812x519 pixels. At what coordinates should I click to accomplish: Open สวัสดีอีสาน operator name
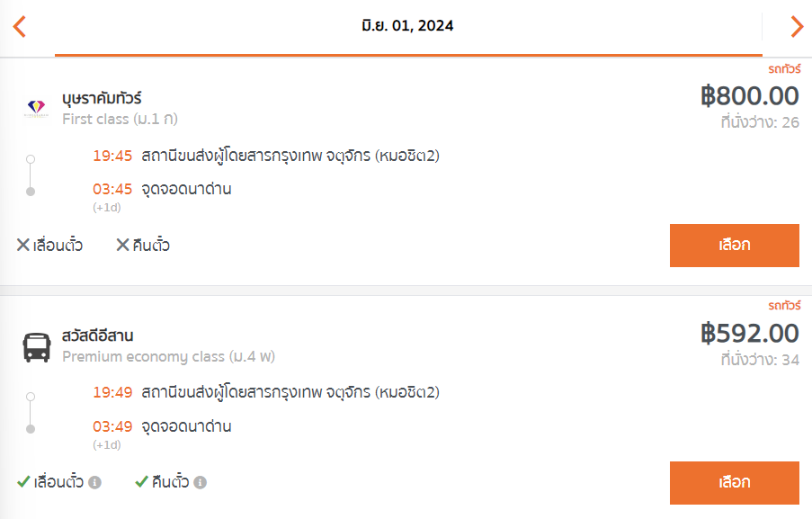pos(97,336)
